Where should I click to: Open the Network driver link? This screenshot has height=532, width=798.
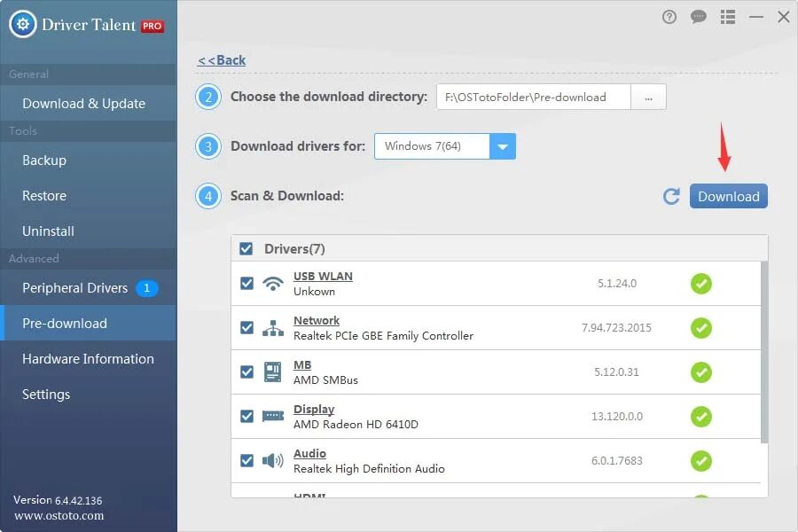point(317,321)
